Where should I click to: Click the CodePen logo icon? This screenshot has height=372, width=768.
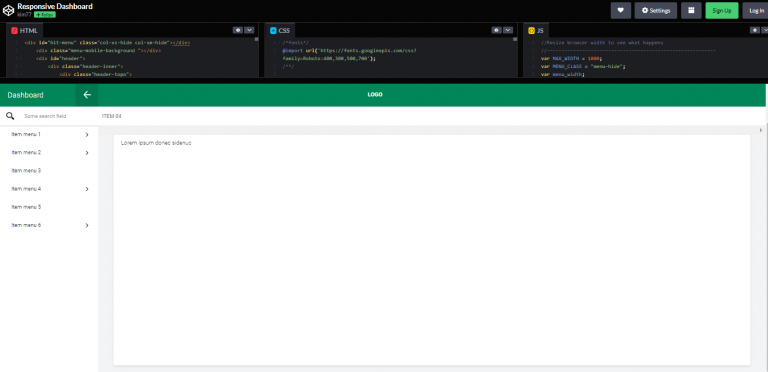coord(8,10)
